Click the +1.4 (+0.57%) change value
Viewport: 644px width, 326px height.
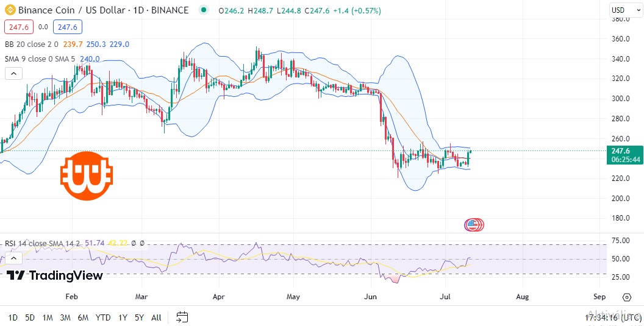click(357, 11)
